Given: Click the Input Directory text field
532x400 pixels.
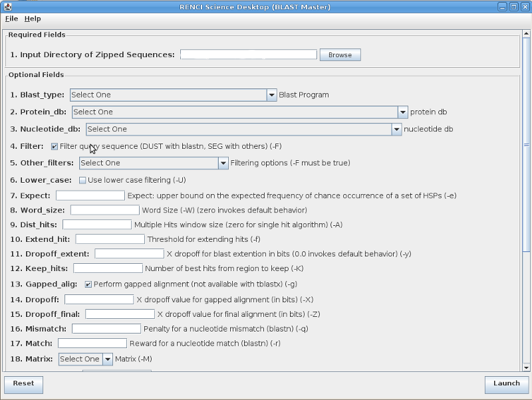Looking at the screenshot, I should pyautogui.click(x=249, y=55).
